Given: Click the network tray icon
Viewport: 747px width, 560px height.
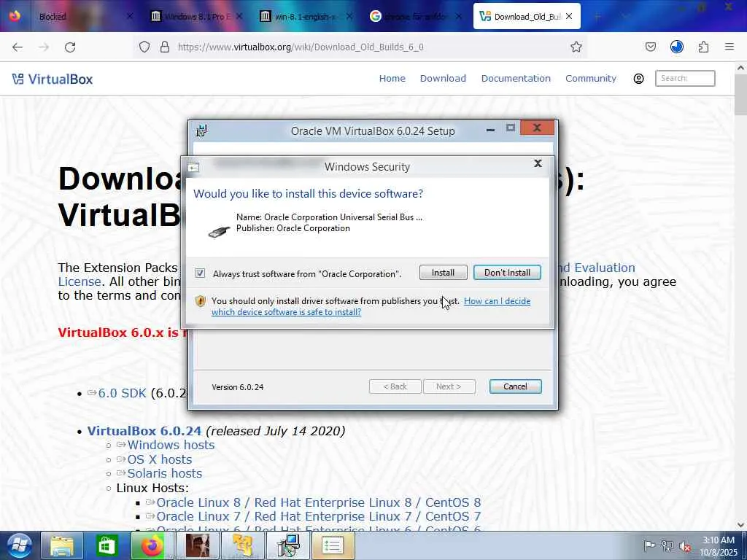Looking at the screenshot, I should 667,546.
